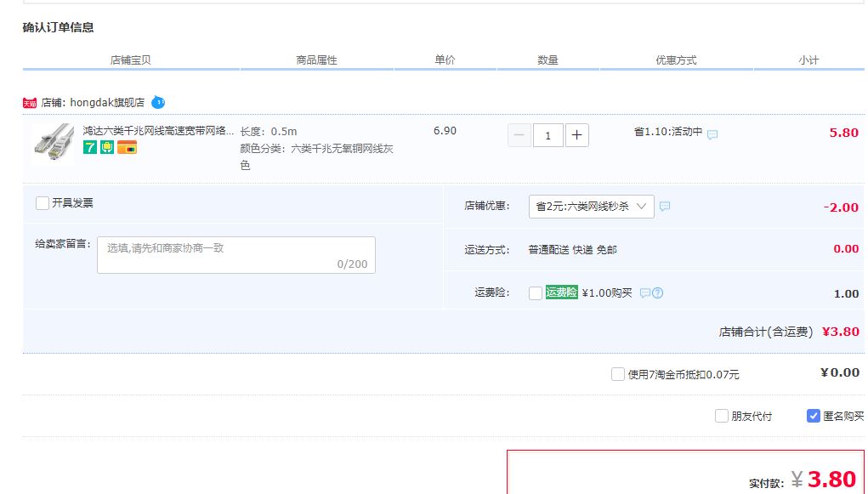Increase quantity with the plus button
868x494 pixels.
[x=576, y=135]
